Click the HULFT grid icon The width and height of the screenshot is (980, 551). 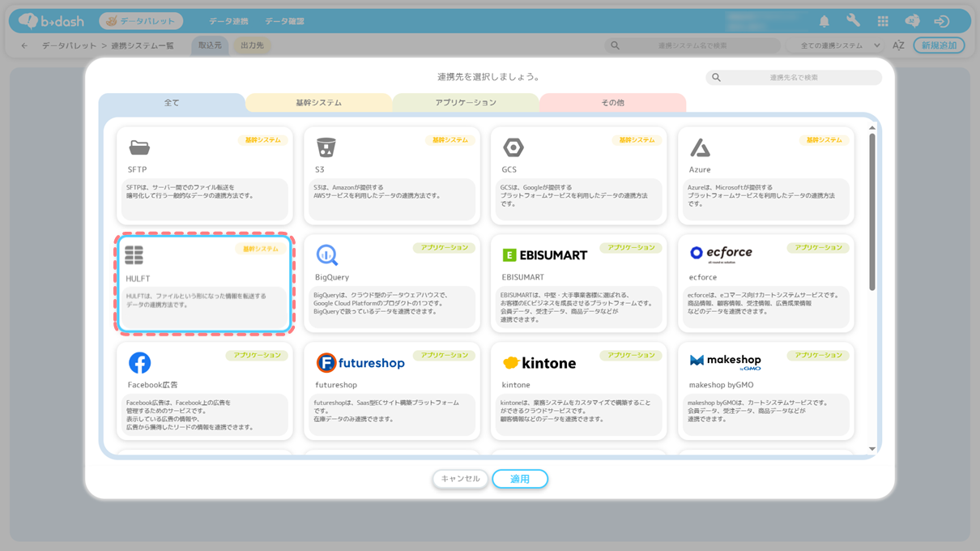(x=134, y=255)
